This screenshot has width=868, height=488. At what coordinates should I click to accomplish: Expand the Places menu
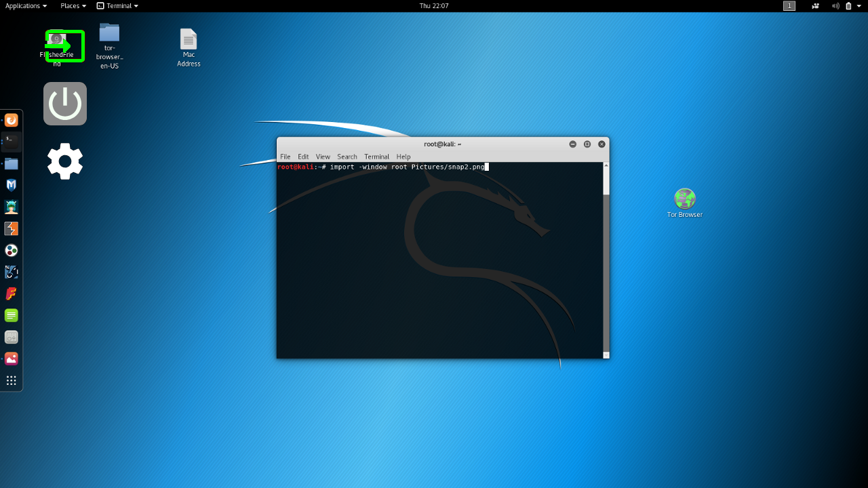pos(73,5)
